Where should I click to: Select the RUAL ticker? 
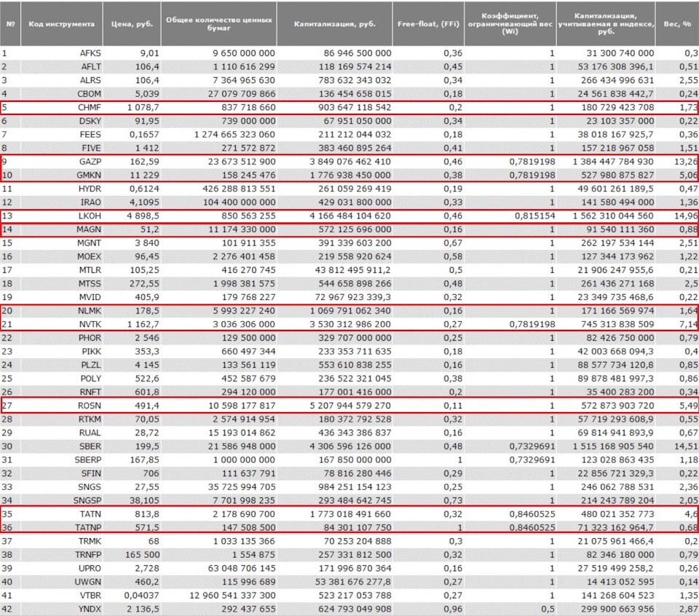click(90, 433)
